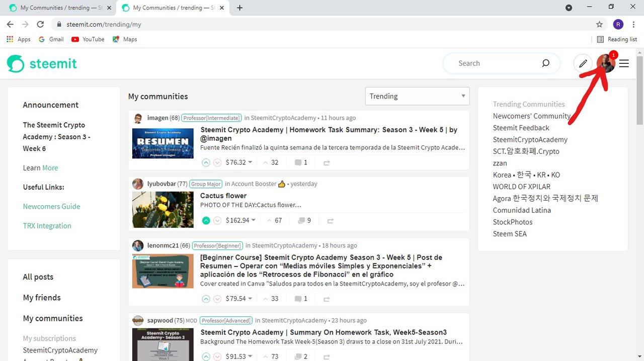
Task: Open Gmail bookmark
Action: 51,39
